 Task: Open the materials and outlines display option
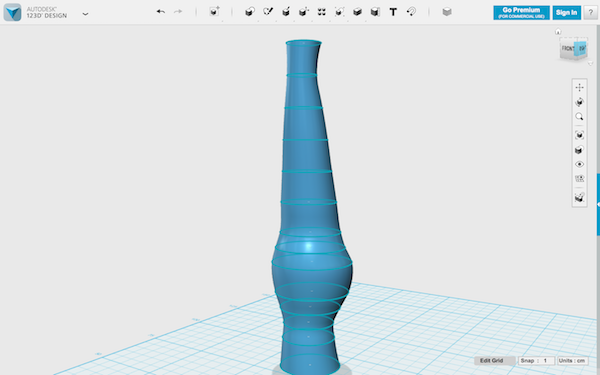(579, 150)
